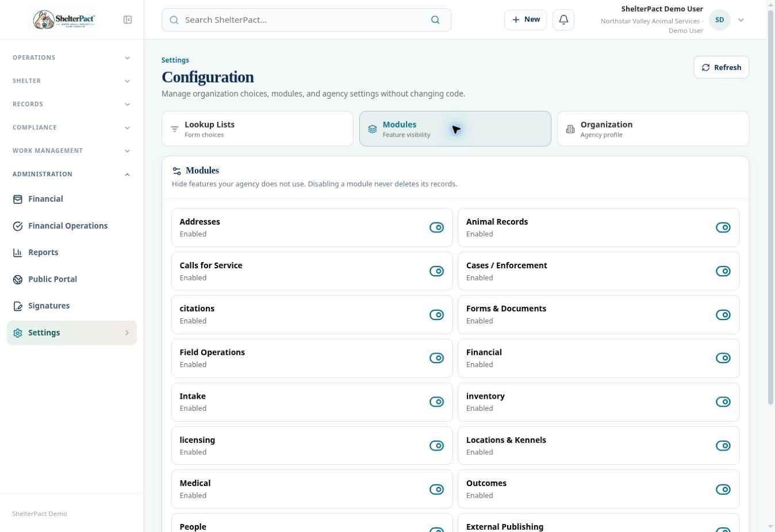Expand the Records sidebar section
This screenshot has height=532, width=775.
[72, 104]
